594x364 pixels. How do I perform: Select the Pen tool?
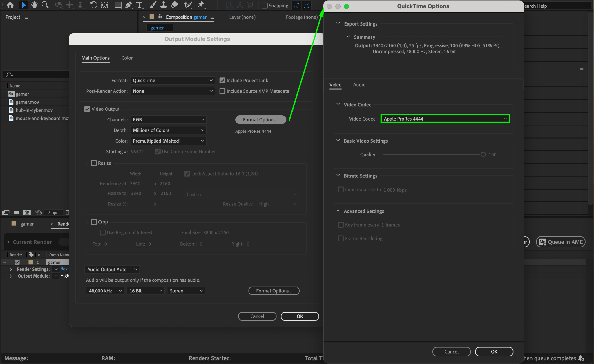pos(128,5)
